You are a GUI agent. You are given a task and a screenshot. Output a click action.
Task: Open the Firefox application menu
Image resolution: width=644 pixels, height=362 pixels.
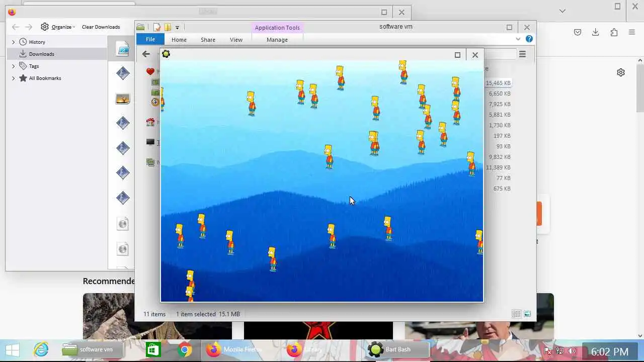pos(632,32)
